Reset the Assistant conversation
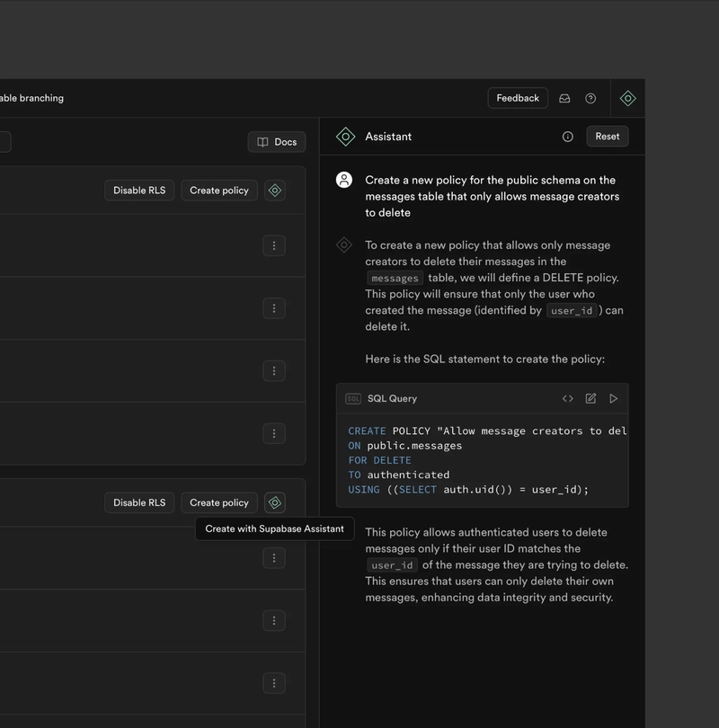 pyautogui.click(x=608, y=137)
